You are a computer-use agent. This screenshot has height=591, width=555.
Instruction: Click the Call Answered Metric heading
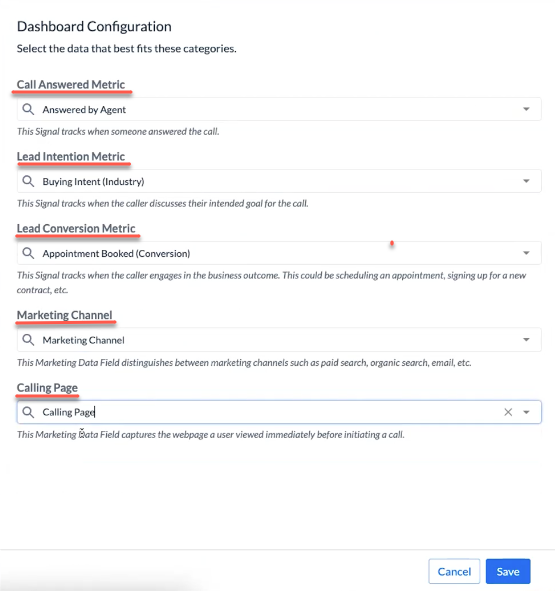point(71,84)
